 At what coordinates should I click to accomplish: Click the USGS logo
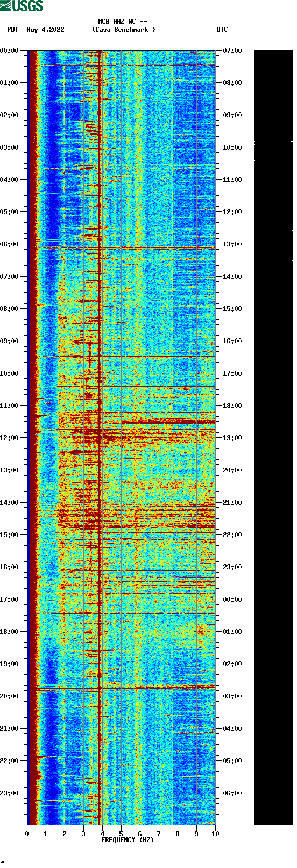[x=22, y=6]
